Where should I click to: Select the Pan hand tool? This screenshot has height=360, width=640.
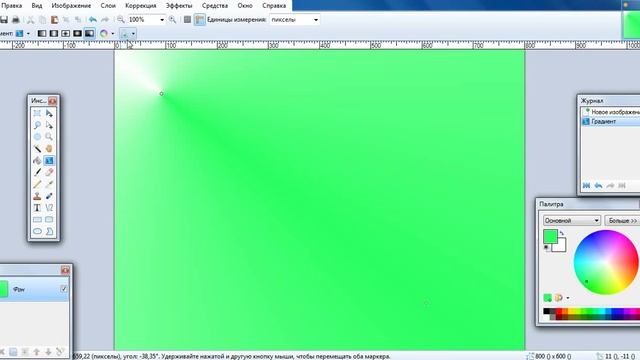pyautogui.click(x=49, y=149)
